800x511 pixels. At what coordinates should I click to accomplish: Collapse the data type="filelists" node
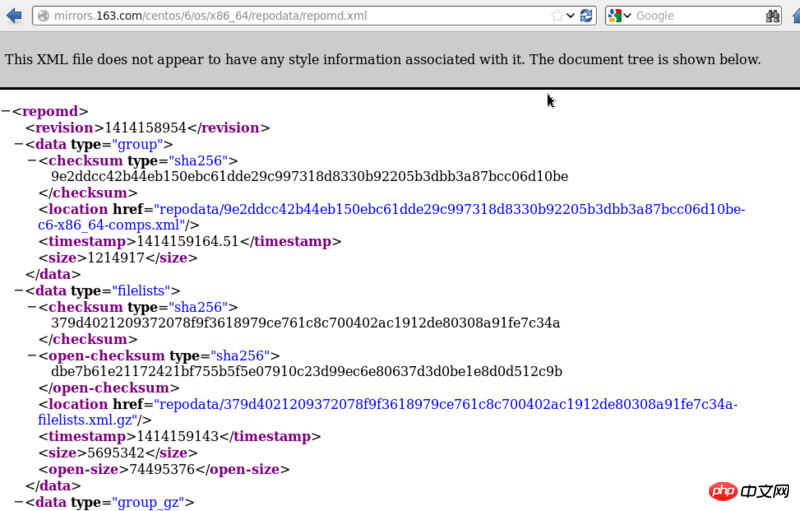[19, 291]
